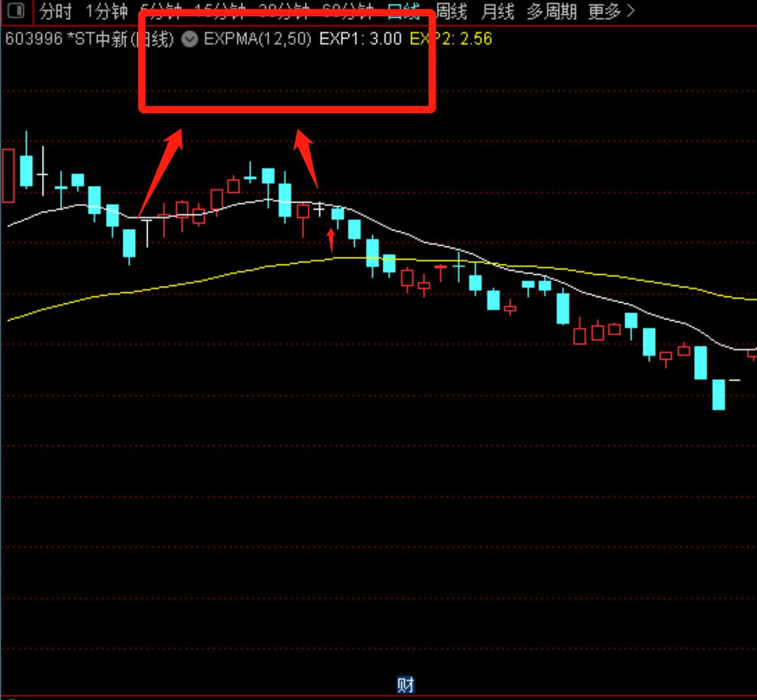The width and height of the screenshot is (757, 700).
Task: Click the EXP1: 3.00 value
Action: pos(360,39)
